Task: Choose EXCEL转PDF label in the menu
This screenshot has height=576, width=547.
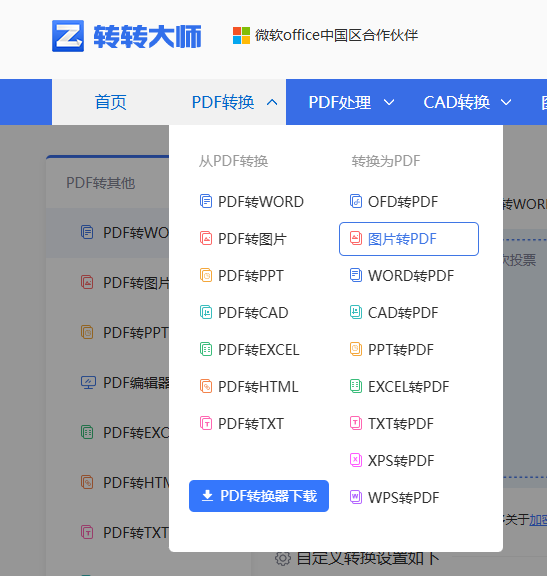Action: (409, 387)
